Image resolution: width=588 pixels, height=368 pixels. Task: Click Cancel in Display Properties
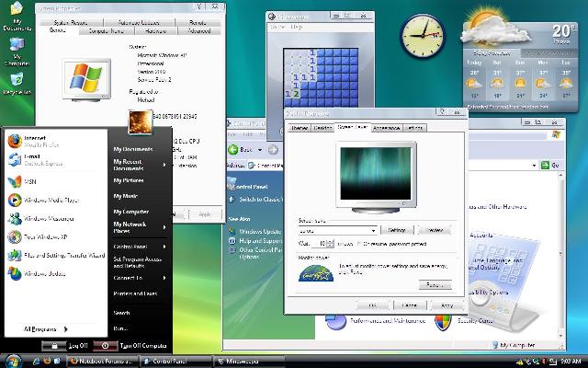click(410, 305)
